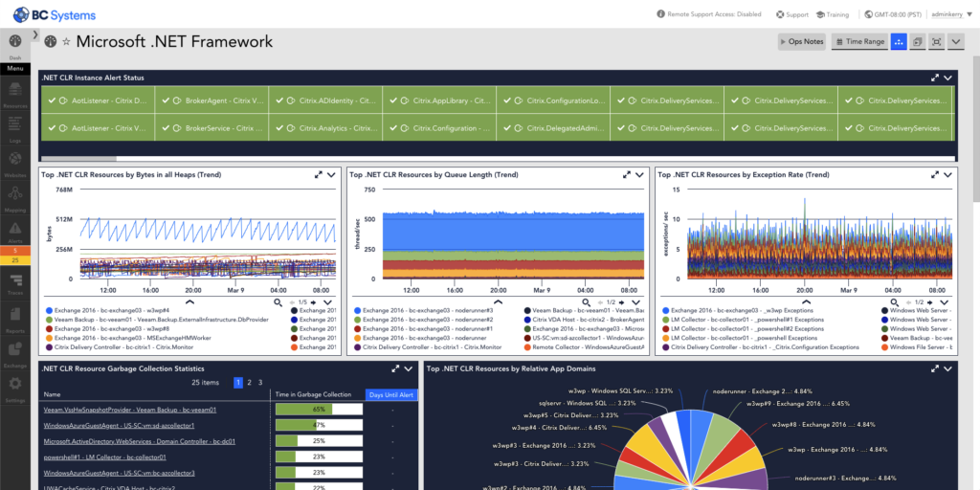
Task: Open the dashboard options dropdown arrow button
Action: click(x=956, y=42)
